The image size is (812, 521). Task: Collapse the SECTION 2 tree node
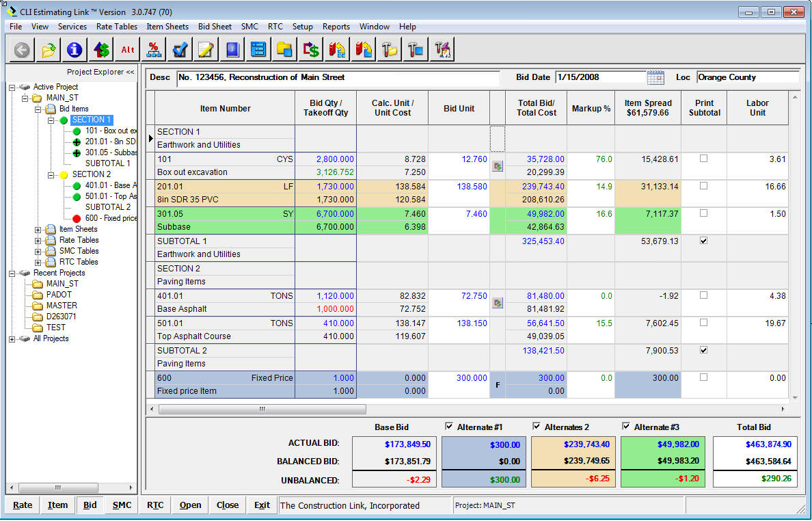click(51, 174)
